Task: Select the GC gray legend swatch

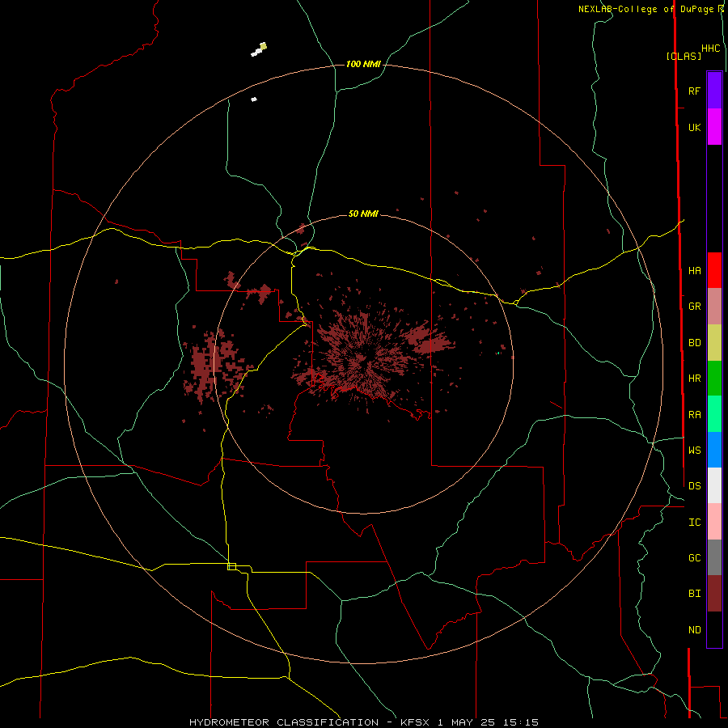Action: coord(714,557)
